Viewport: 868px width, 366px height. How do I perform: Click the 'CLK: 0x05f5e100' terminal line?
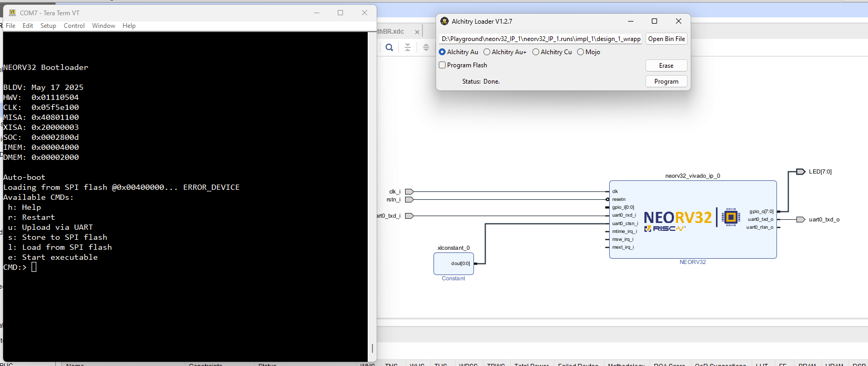click(41, 107)
